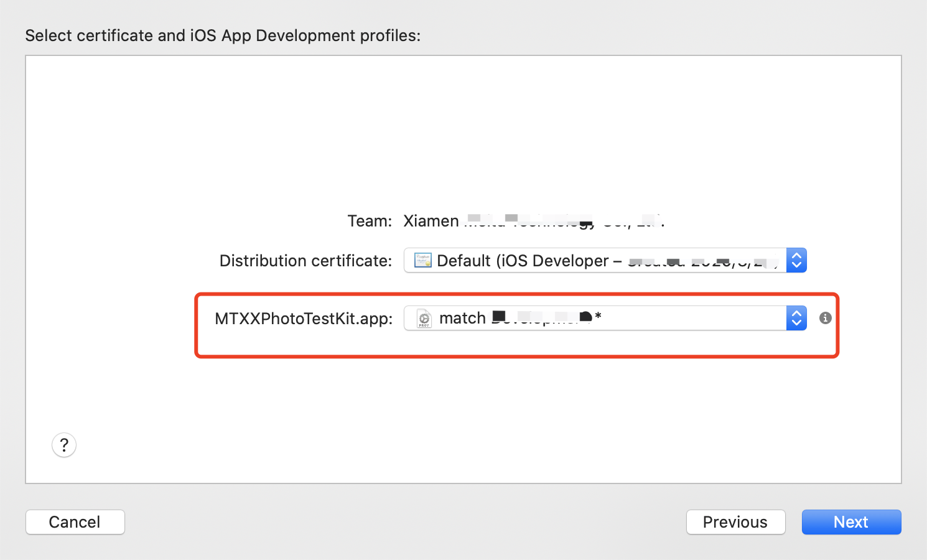Image resolution: width=927 pixels, height=560 pixels.
Task: Proceed with the Next button
Action: [x=851, y=521]
